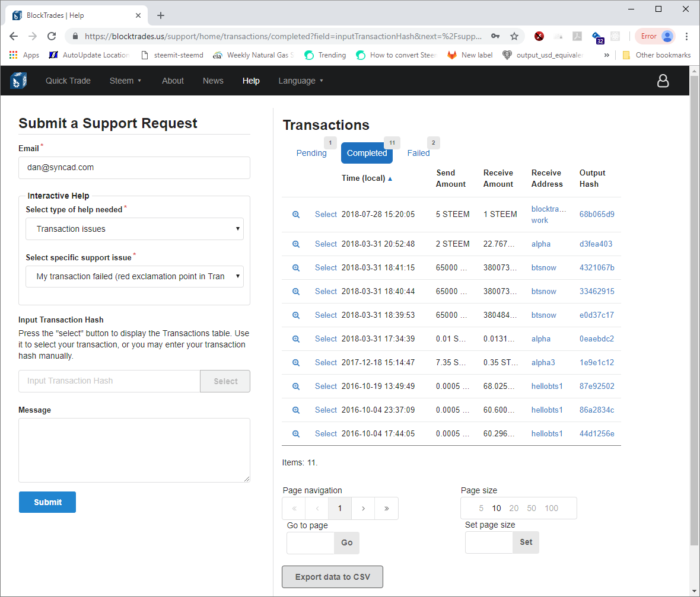The image size is (700, 597).
Task: Expand the Language navigation dropdown
Action: (301, 81)
